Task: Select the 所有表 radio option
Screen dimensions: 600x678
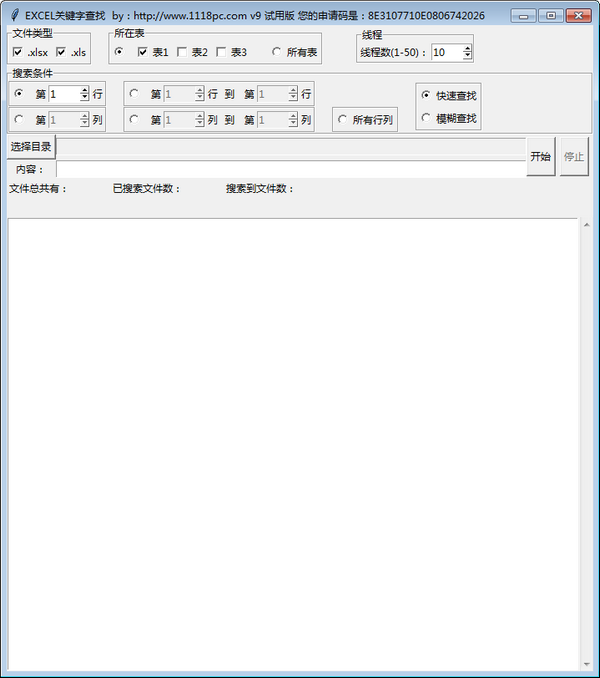Action: [x=277, y=52]
